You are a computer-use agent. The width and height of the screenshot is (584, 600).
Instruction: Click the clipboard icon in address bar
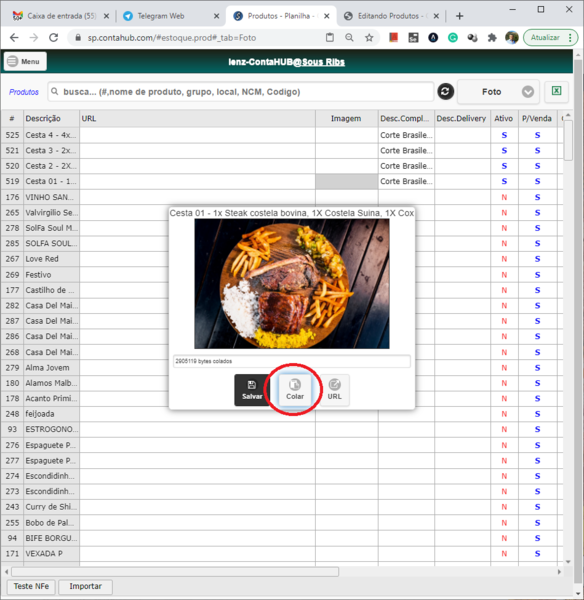[x=330, y=38]
